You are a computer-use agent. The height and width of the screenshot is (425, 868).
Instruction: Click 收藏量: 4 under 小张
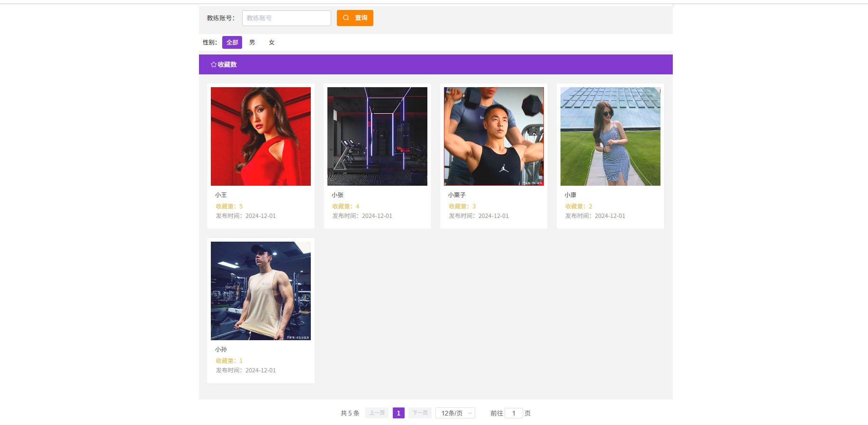(x=346, y=207)
